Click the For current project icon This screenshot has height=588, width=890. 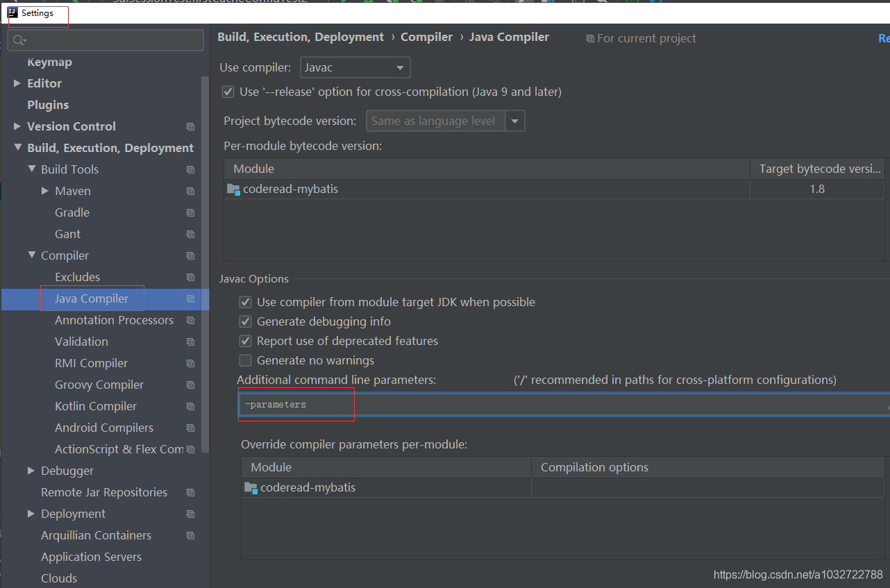tap(590, 39)
